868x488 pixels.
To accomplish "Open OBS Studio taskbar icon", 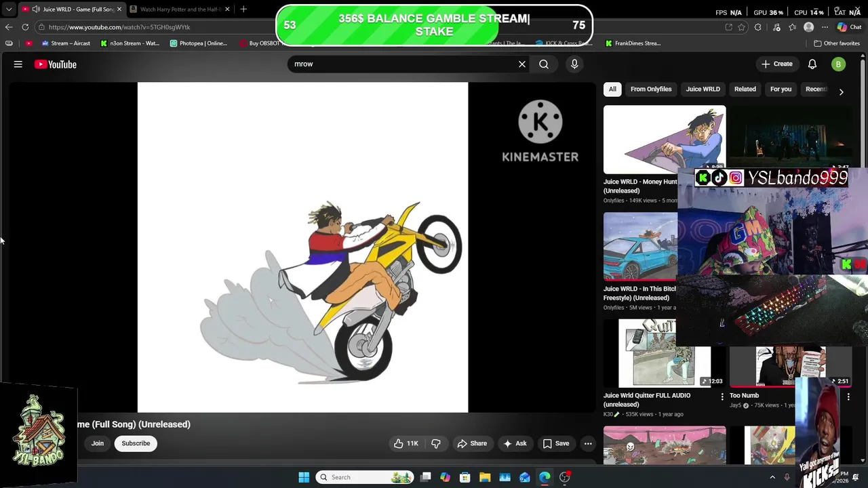I will click(564, 477).
